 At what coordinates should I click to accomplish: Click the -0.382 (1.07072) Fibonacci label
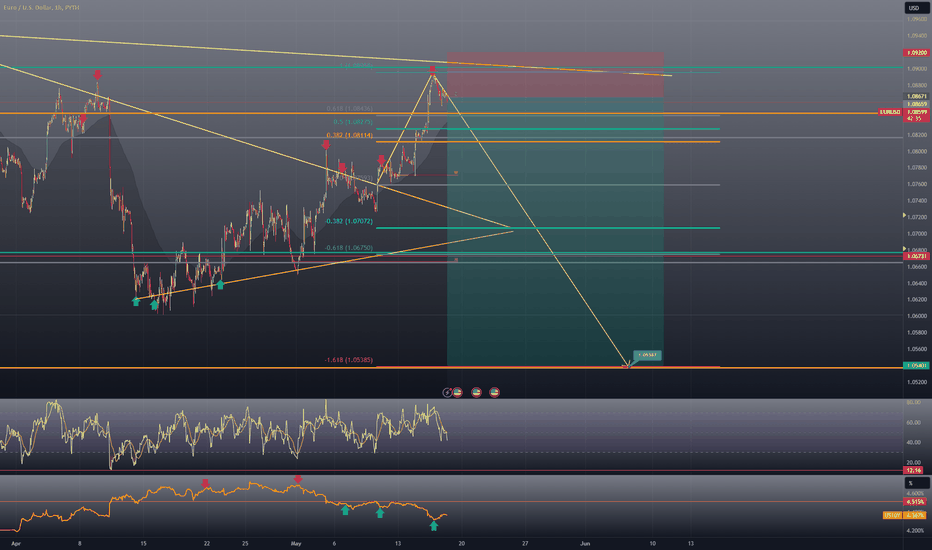[x=349, y=221]
